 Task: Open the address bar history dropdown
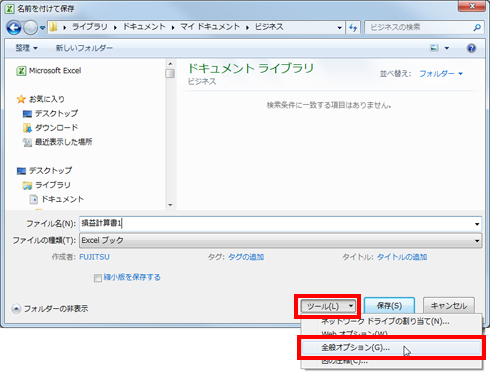pyautogui.click(x=339, y=28)
